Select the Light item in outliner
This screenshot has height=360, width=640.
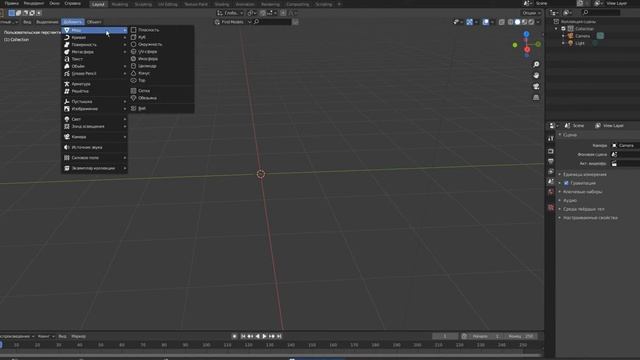580,43
